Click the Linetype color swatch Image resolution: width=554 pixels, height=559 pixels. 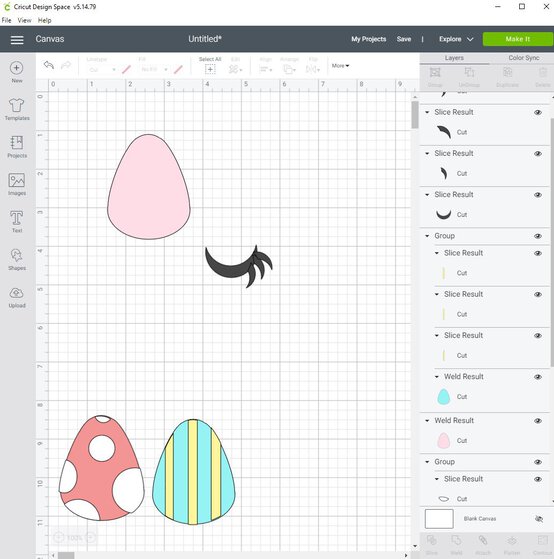coord(126,70)
